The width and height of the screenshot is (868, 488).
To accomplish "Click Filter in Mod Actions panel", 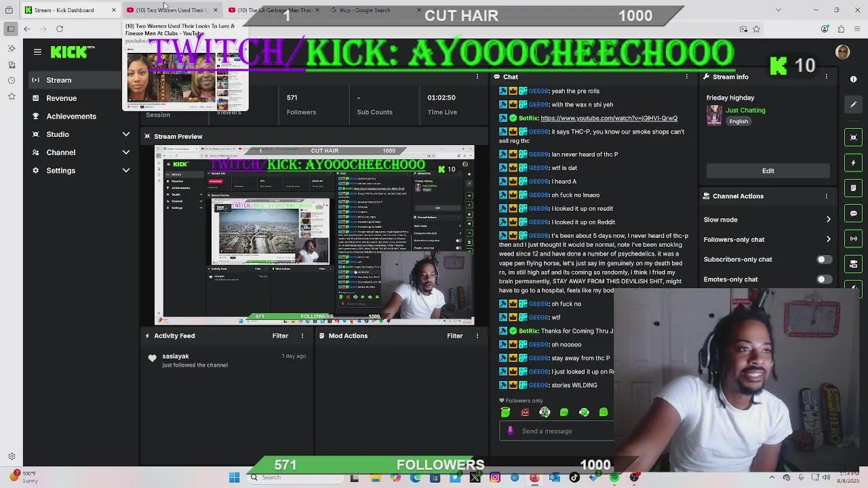I will click(x=454, y=335).
